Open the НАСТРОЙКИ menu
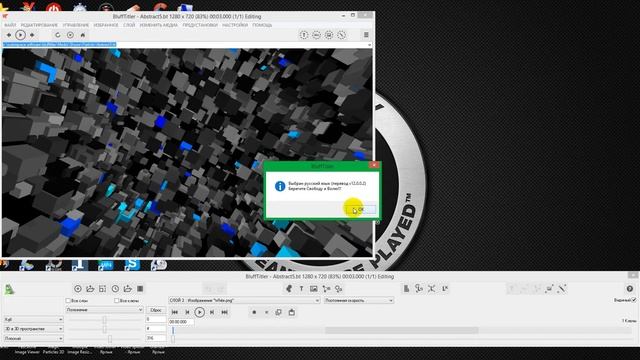 (235, 25)
